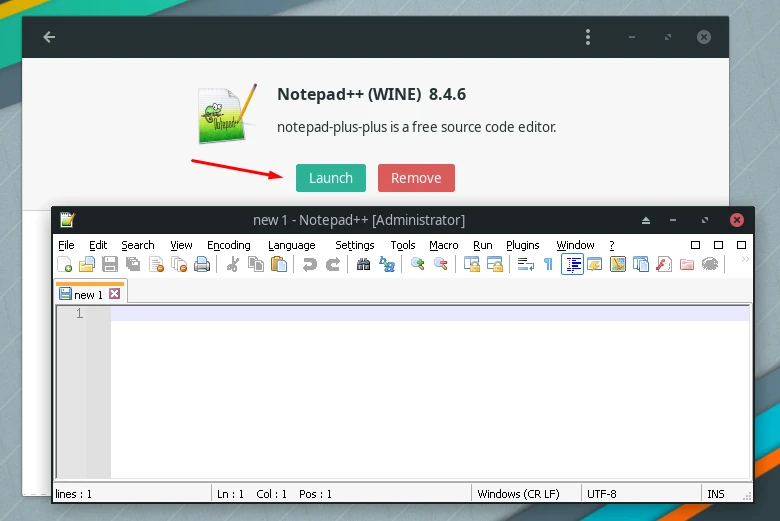Screen dimensions: 780x521
Task: Click the Save floppy disk icon
Action: click(x=110, y=264)
